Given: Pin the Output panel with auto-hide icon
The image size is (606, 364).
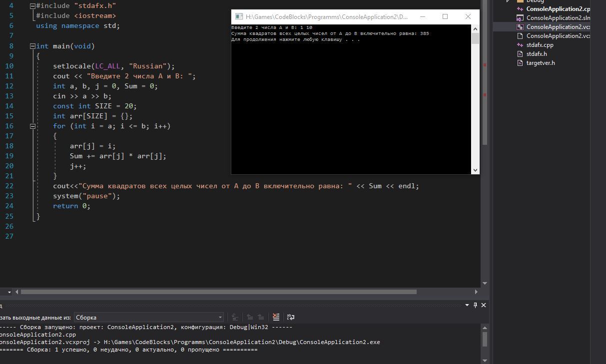Looking at the screenshot, I should tap(475, 305).
